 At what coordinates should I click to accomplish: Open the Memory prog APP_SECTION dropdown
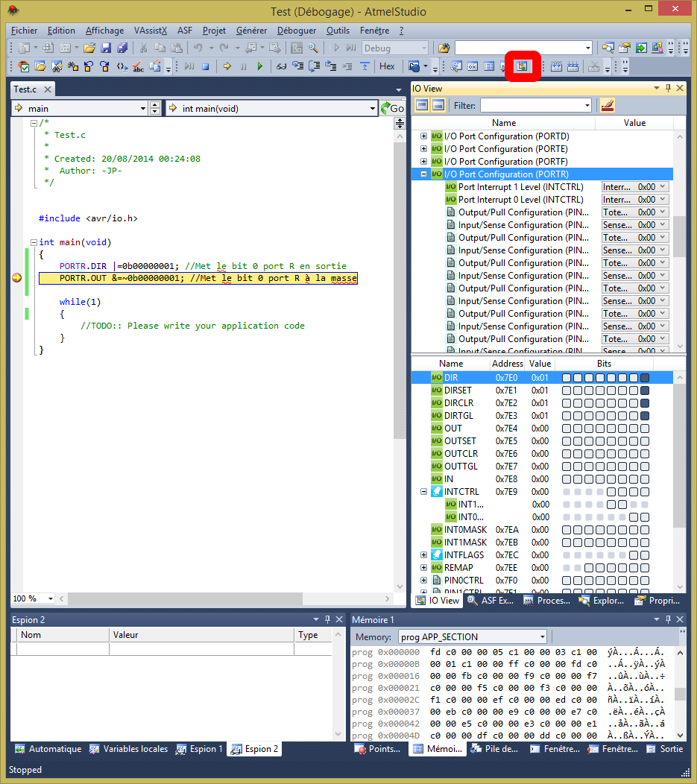(x=541, y=636)
